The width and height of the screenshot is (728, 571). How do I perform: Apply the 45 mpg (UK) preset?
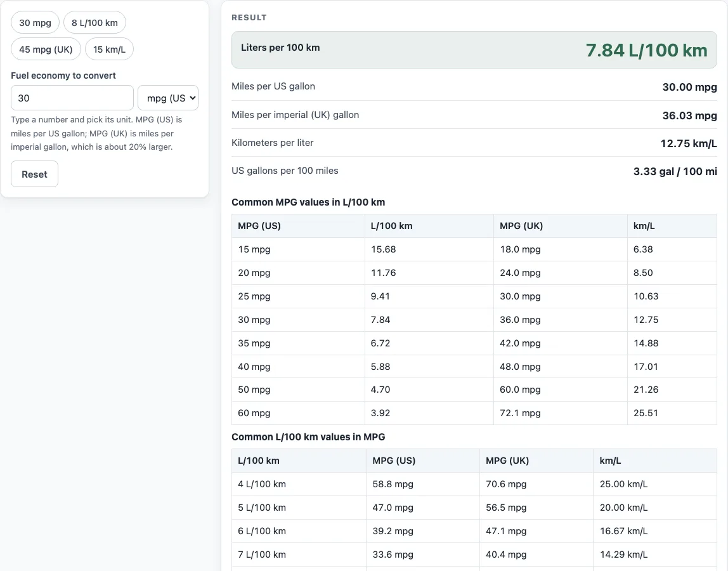[x=46, y=49]
